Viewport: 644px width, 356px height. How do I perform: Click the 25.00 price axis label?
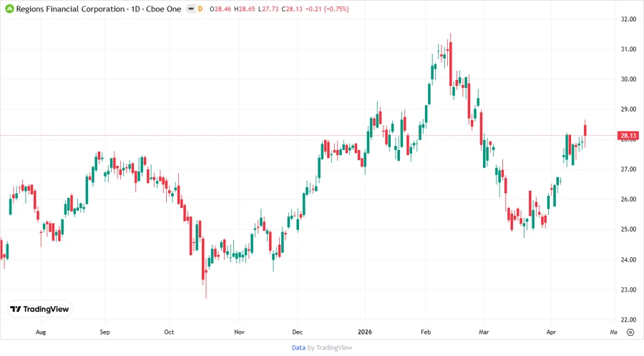point(628,229)
